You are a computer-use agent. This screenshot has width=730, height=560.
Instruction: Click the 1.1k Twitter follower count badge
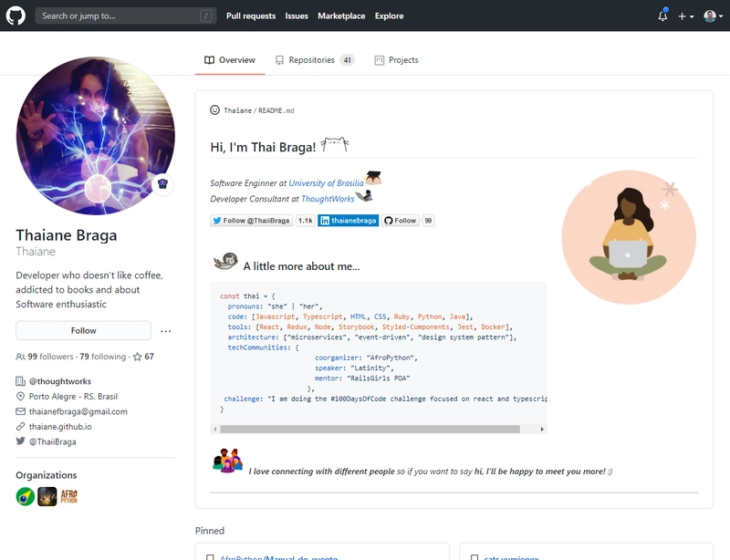pyautogui.click(x=306, y=221)
